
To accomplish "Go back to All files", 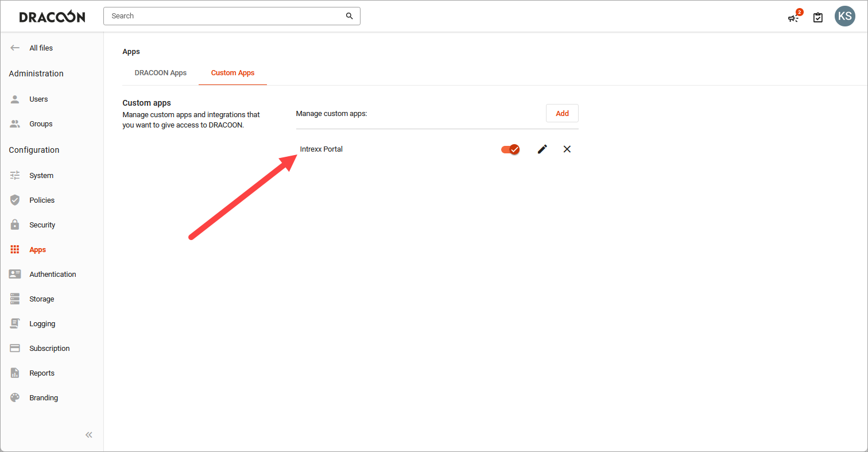I will point(40,48).
